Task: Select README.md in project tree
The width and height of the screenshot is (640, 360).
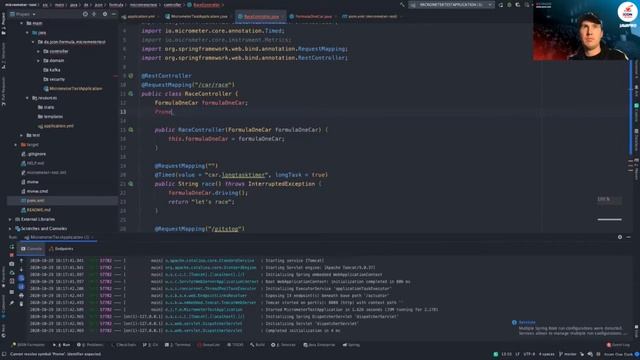Action: coord(36,210)
